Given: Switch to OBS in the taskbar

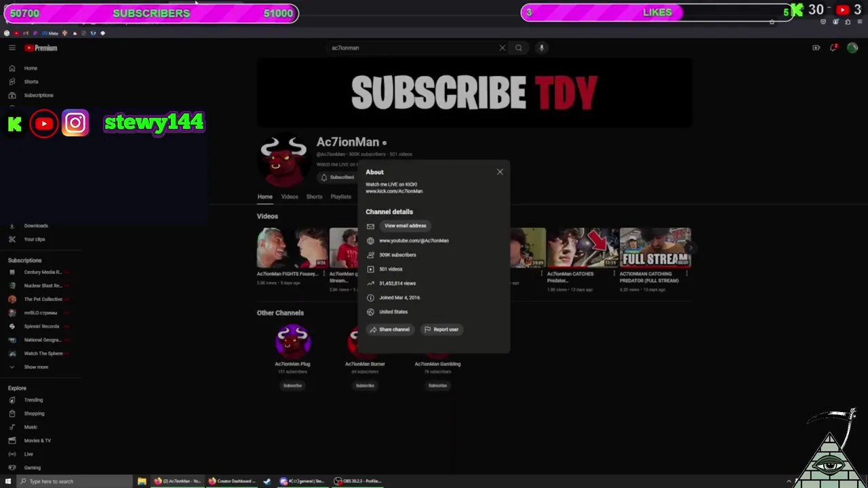Looking at the screenshot, I should point(359,481).
